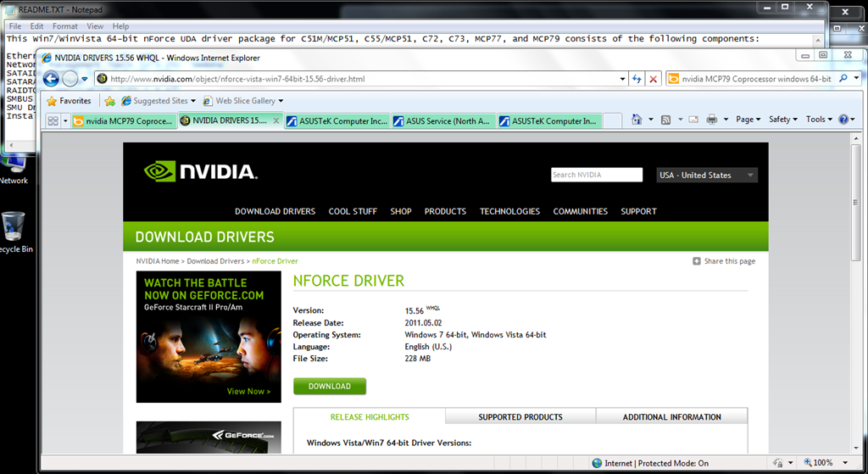
Task: Select the ADDITIONAL INFORMATION tab
Action: click(671, 417)
